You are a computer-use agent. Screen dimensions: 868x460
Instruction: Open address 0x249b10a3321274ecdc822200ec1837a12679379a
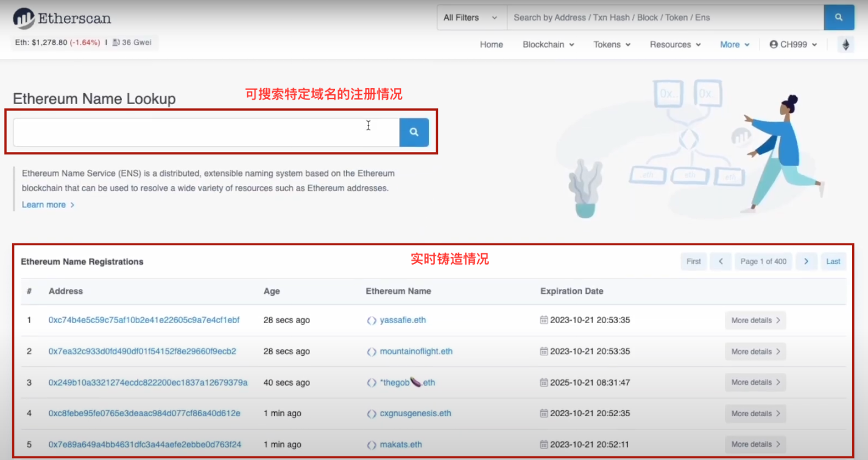(x=148, y=383)
